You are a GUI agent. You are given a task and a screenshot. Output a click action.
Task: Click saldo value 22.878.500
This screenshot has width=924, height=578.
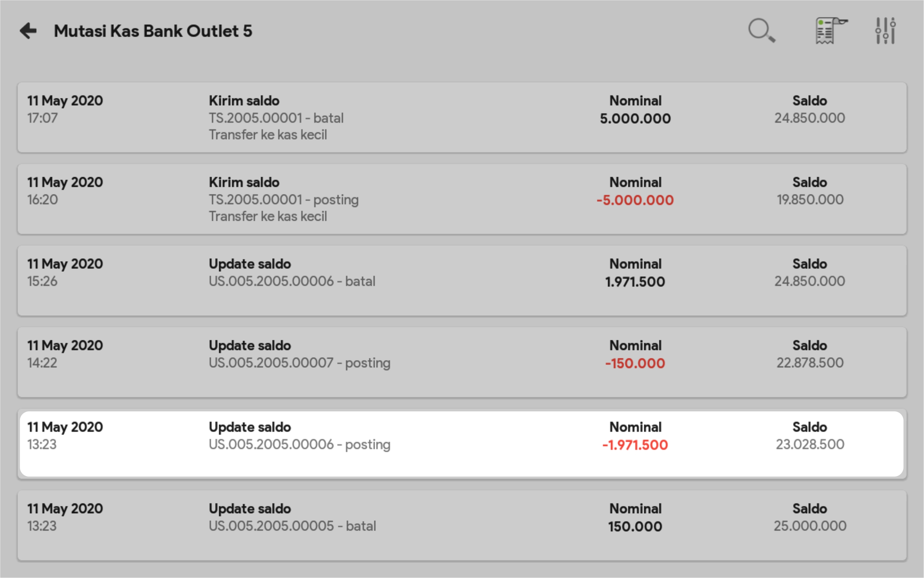pyautogui.click(x=810, y=363)
